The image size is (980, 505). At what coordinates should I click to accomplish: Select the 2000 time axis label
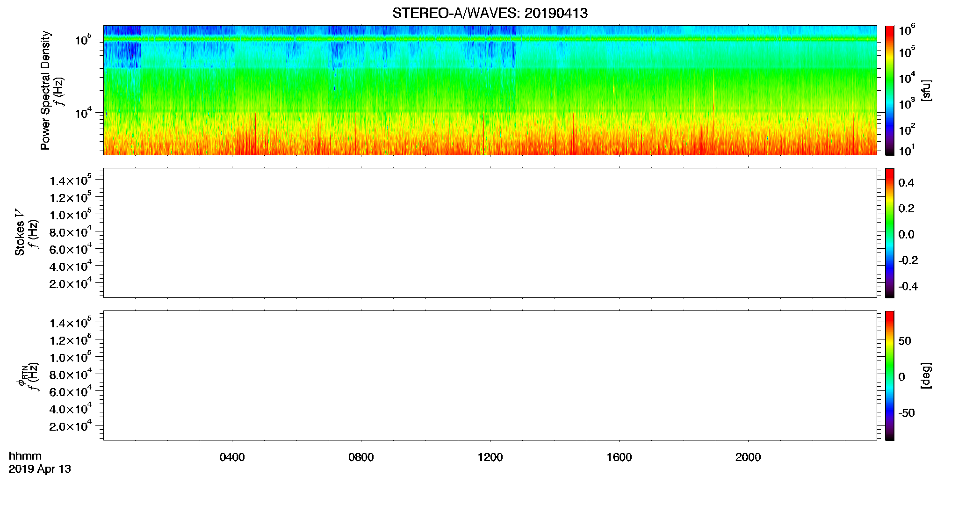(x=748, y=457)
